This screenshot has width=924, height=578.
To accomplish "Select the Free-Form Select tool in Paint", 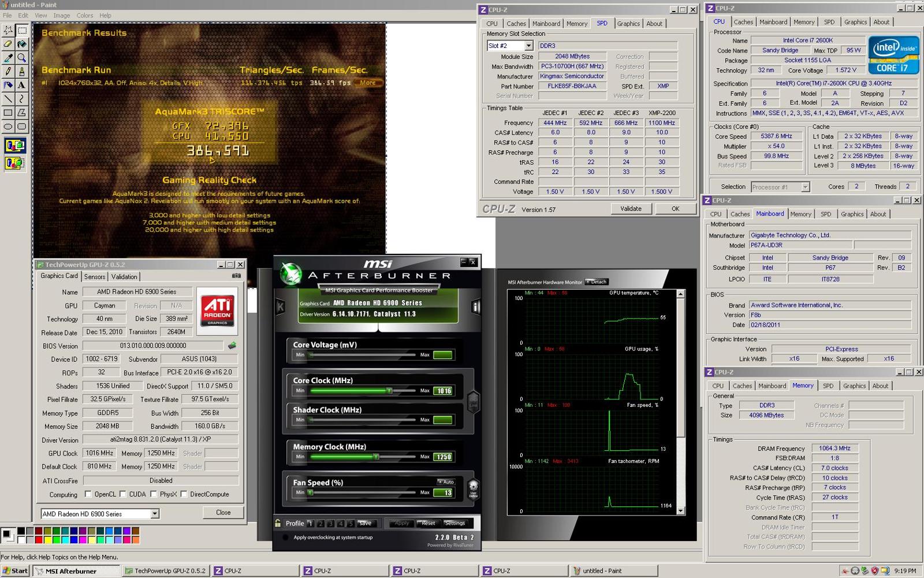I will pyautogui.click(x=8, y=30).
